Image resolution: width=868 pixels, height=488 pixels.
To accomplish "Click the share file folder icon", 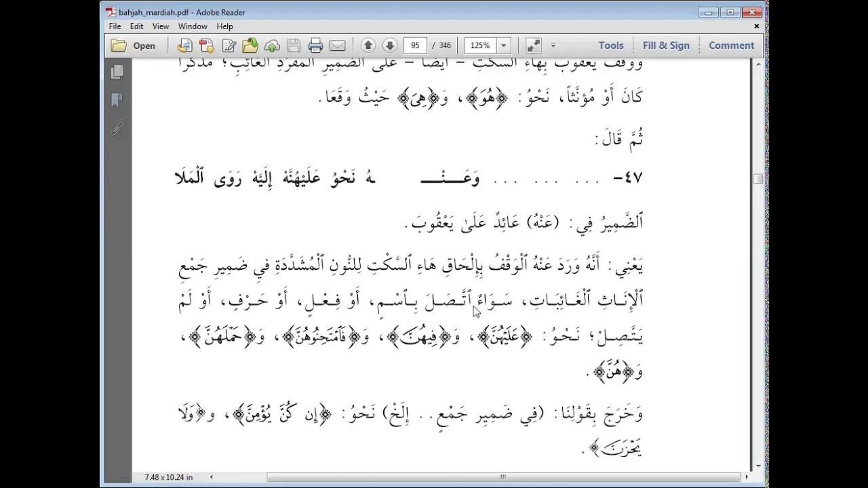I will pyautogui.click(x=250, y=45).
